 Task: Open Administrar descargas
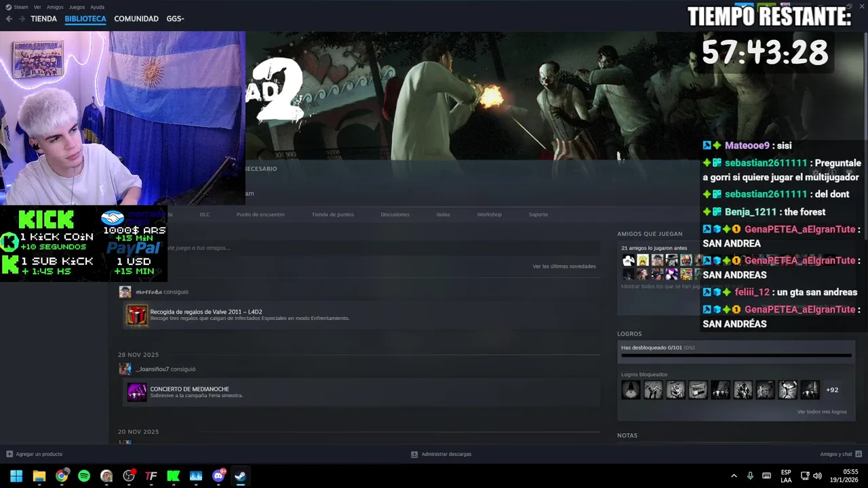446,454
